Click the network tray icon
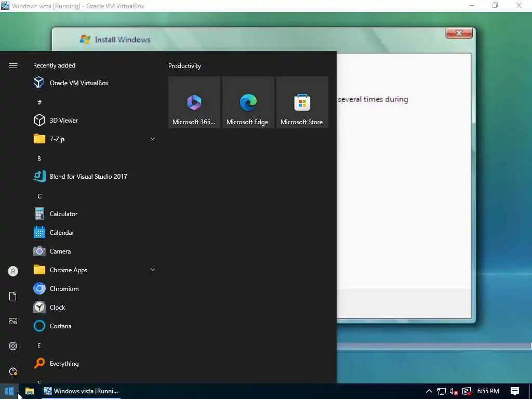 [441, 391]
